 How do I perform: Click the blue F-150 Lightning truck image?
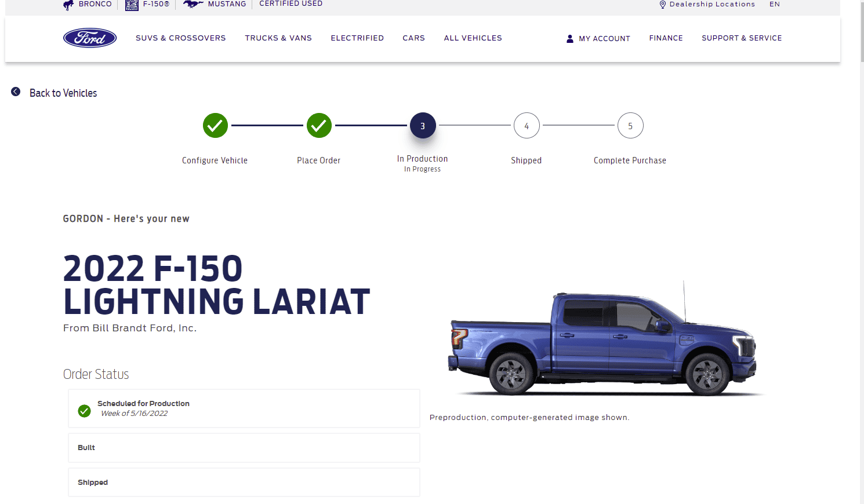point(603,342)
